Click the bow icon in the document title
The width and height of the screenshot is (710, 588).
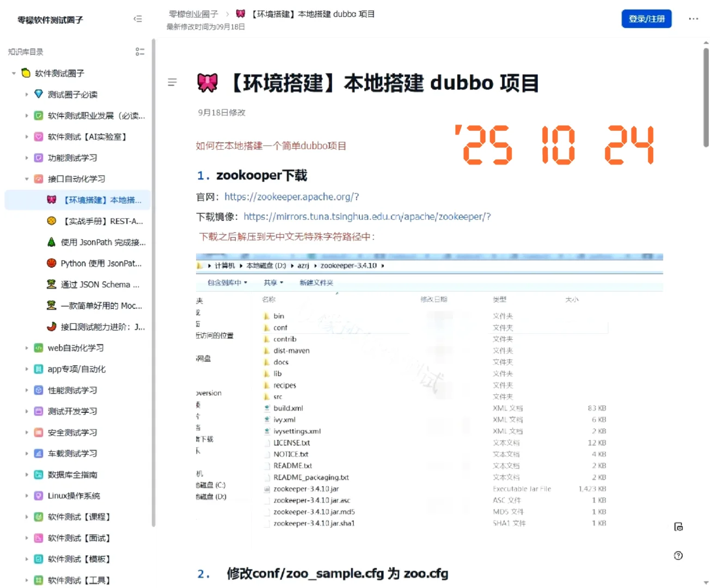pos(207,83)
